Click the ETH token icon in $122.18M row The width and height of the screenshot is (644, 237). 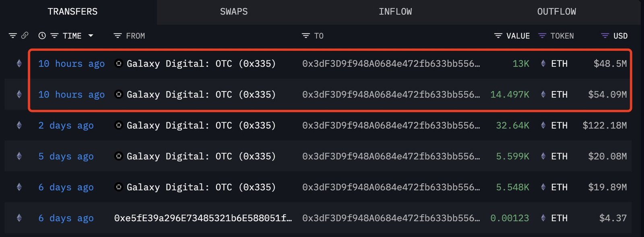click(543, 125)
